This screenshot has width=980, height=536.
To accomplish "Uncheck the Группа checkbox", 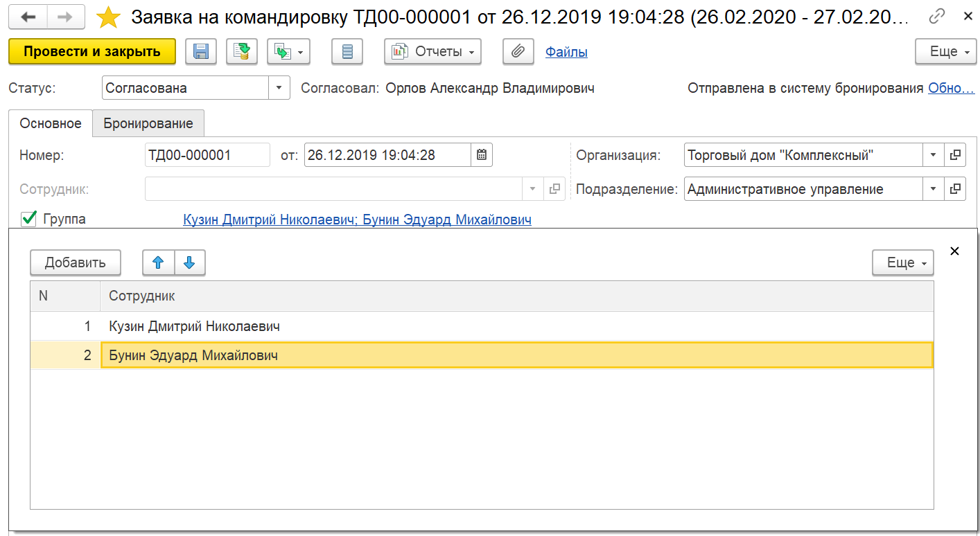I will pyautogui.click(x=28, y=220).
